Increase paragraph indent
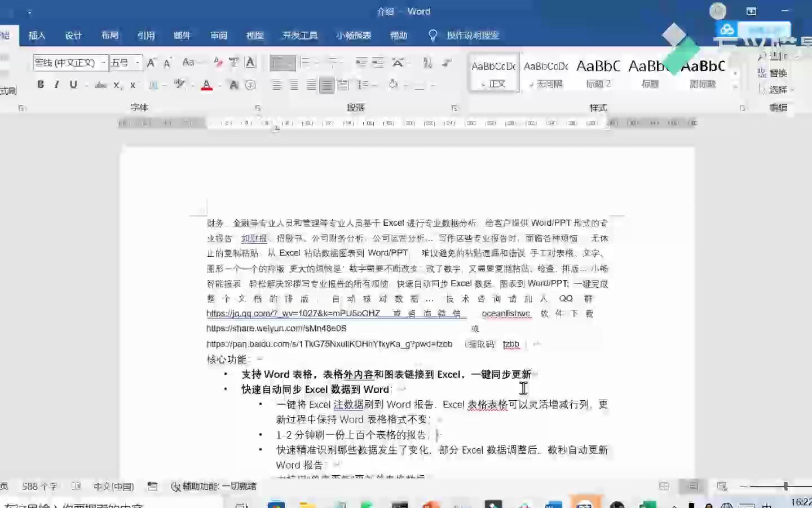Viewport: 812px width, 508px height. click(x=378, y=63)
